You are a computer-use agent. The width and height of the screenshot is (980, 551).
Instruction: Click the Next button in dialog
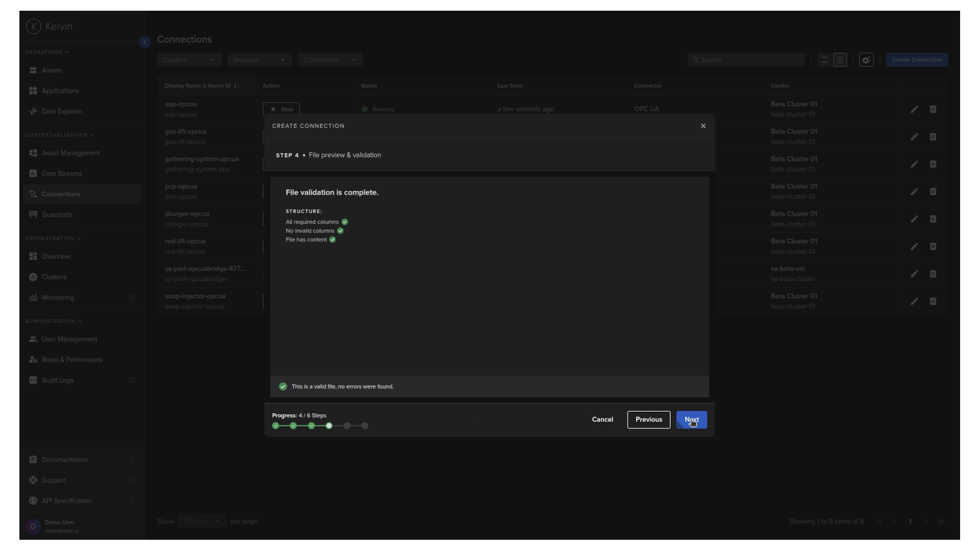click(691, 419)
